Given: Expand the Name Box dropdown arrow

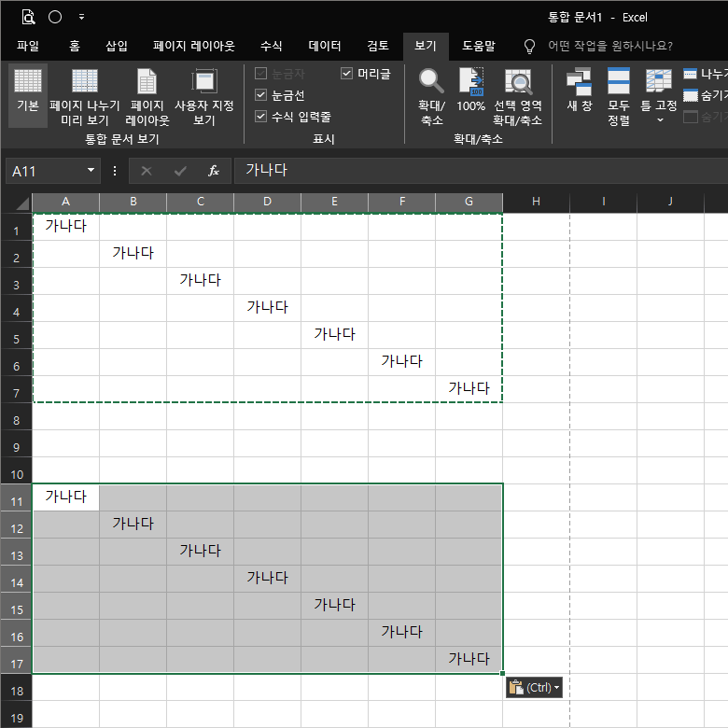Looking at the screenshot, I should [91, 171].
